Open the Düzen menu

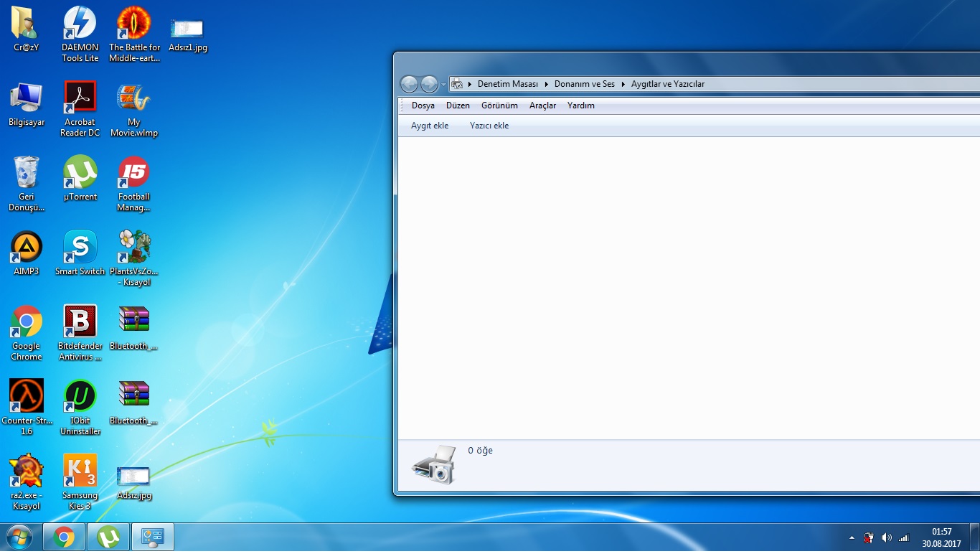tap(458, 105)
